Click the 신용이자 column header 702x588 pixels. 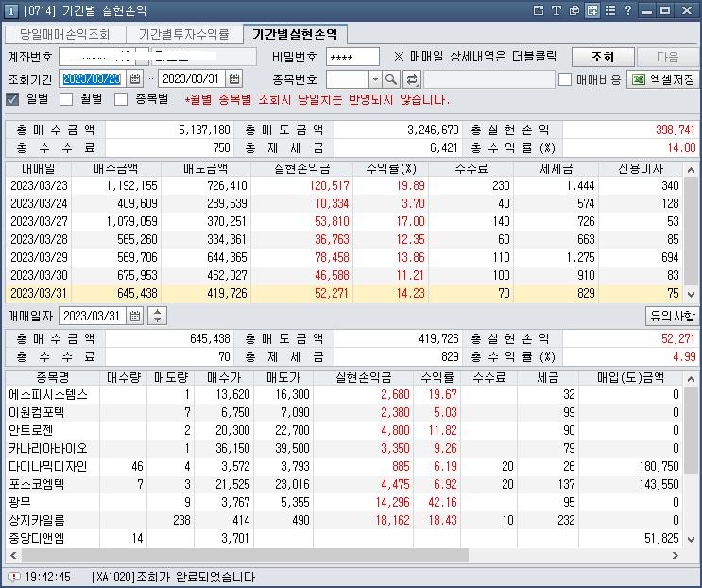(x=641, y=168)
